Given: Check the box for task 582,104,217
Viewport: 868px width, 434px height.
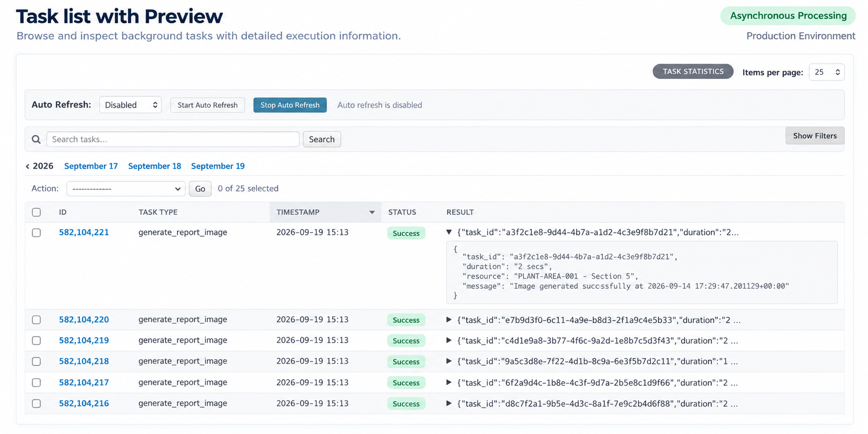Looking at the screenshot, I should pos(36,383).
